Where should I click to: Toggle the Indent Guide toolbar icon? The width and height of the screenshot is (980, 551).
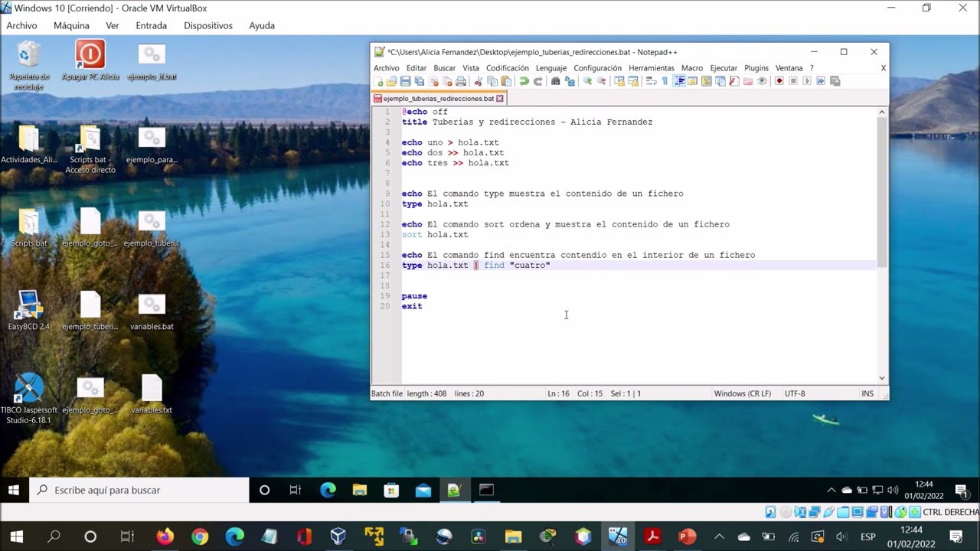pos(679,81)
